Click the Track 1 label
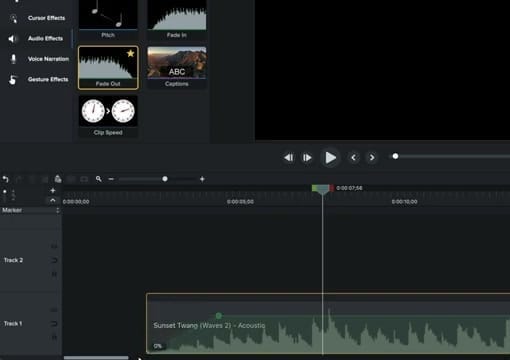The image size is (510, 360). tap(13, 323)
